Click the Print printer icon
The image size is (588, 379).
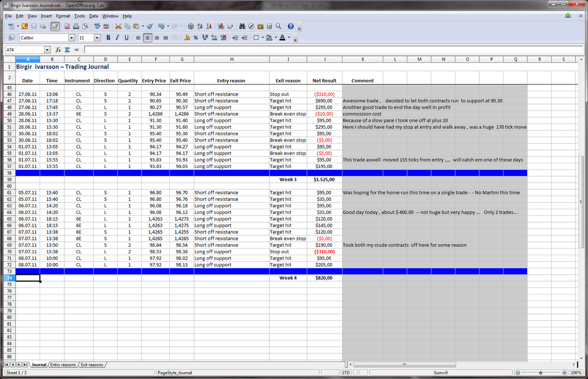click(76, 26)
